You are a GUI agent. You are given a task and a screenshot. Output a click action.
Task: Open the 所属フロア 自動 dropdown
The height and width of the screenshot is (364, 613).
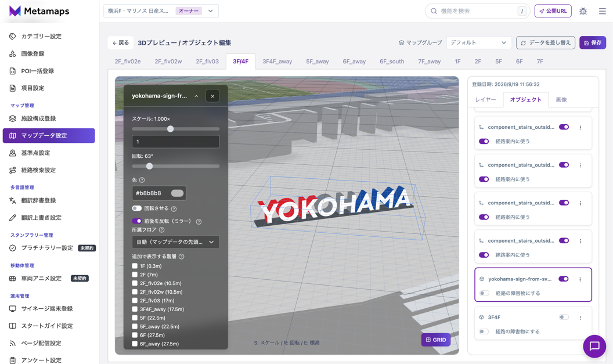(x=175, y=242)
